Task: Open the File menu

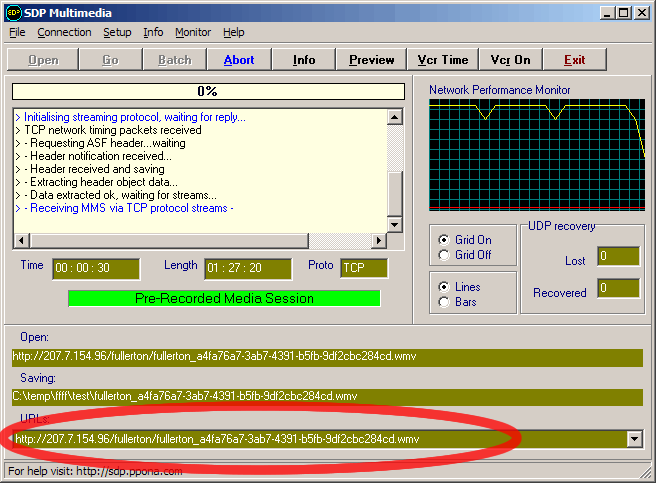Action: [18, 33]
